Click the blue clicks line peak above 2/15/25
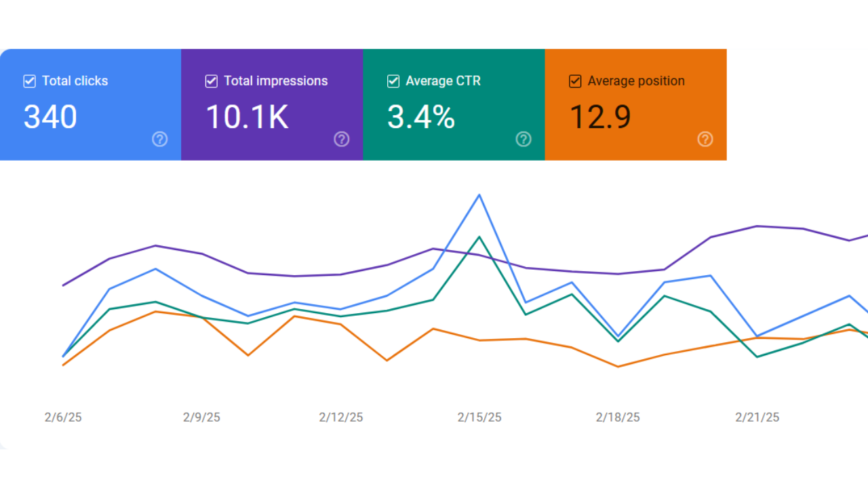Image resolution: width=868 pixels, height=488 pixels. 479,195
